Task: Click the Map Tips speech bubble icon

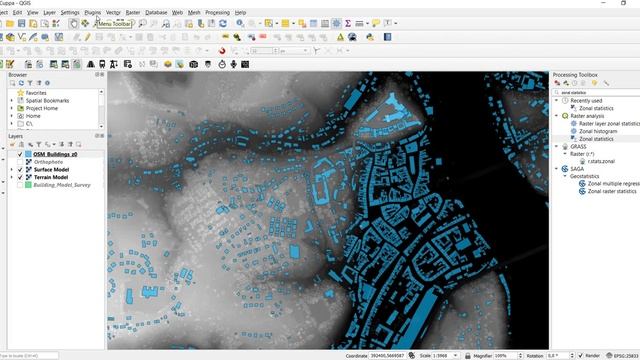Action: [376, 24]
